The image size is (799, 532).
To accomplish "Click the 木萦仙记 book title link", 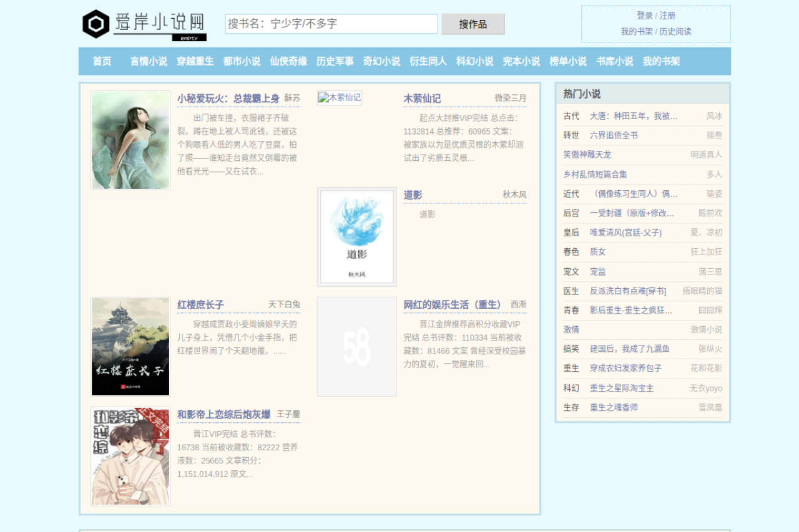I will coord(422,99).
